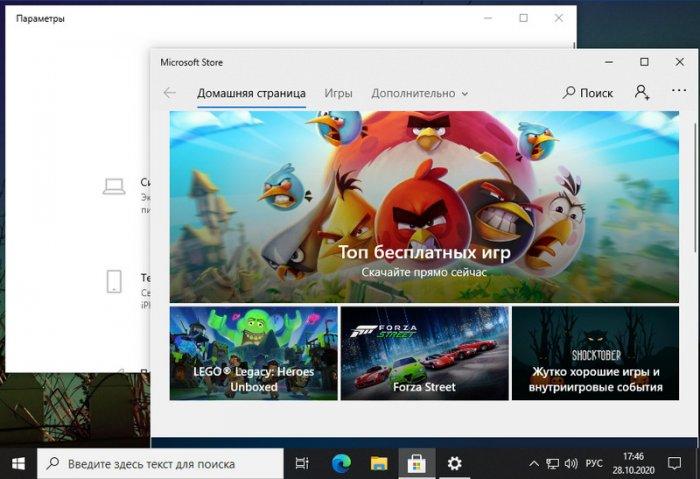Open the Settings gear on the taskbar
This screenshot has height=479, width=700.
tap(454, 464)
